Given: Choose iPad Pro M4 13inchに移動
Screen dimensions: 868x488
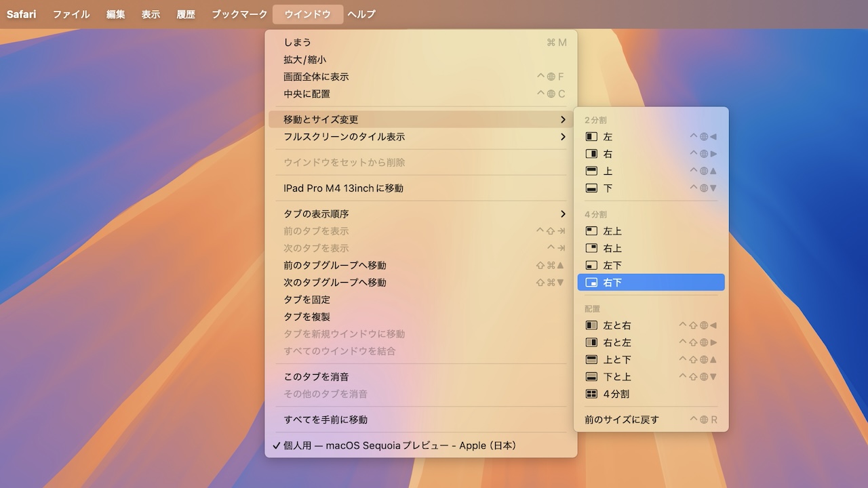Looking at the screenshot, I should [421, 188].
